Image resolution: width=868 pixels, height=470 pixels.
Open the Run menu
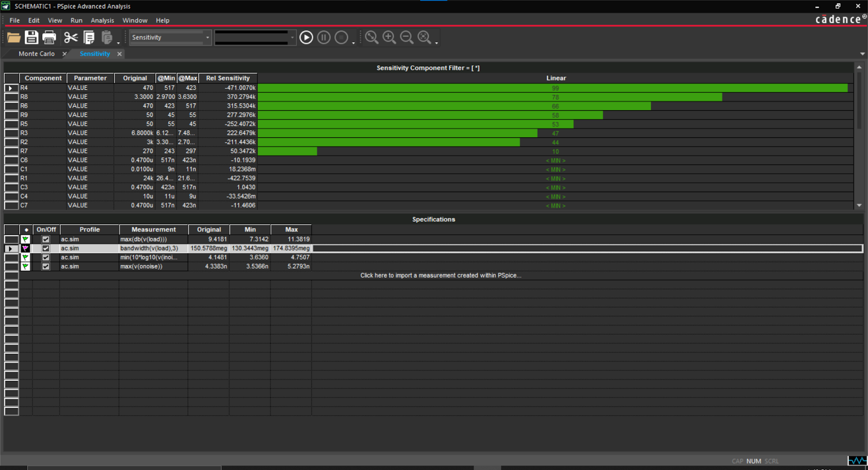(x=76, y=21)
